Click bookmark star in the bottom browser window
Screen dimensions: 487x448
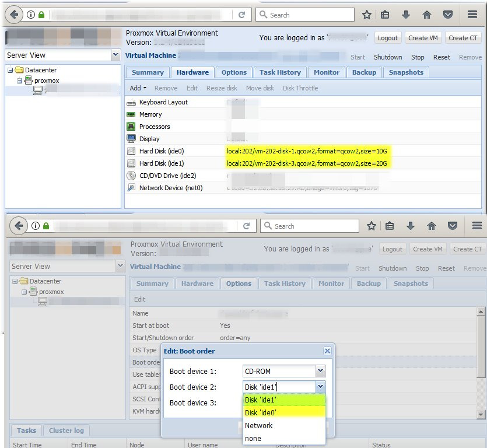pyautogui.click(x=372, y=226)
